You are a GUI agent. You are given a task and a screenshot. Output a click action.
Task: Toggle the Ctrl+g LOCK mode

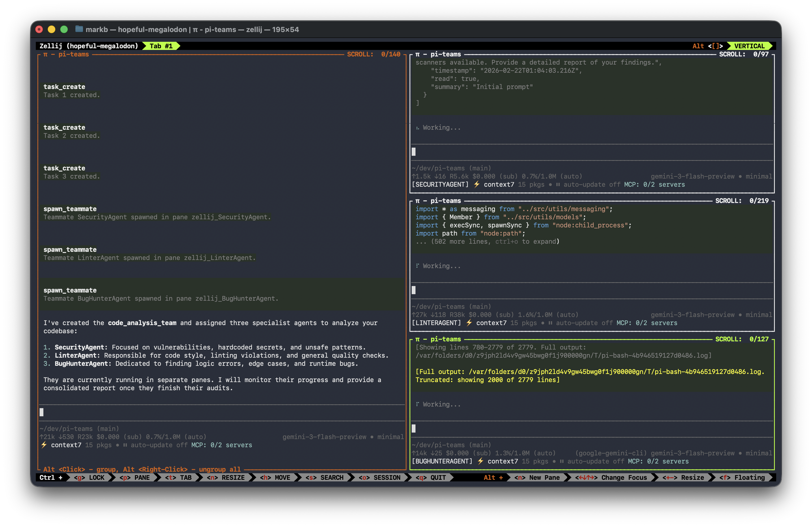coord(89,478)
